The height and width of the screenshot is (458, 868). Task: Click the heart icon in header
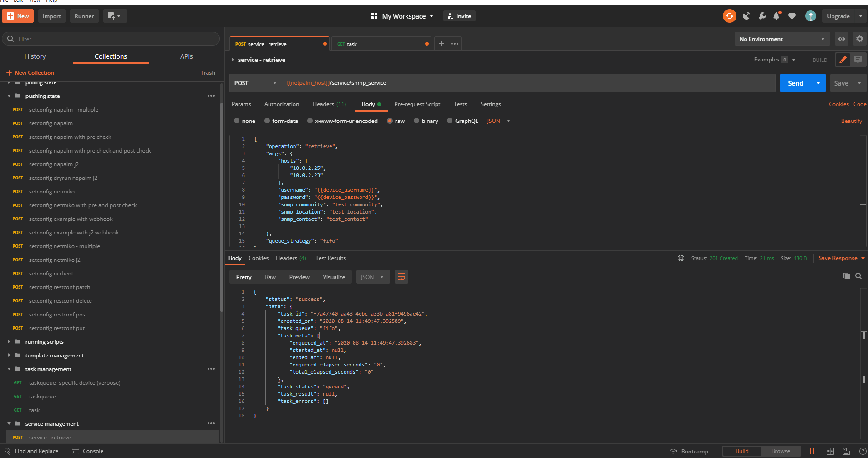click(792, 16)
